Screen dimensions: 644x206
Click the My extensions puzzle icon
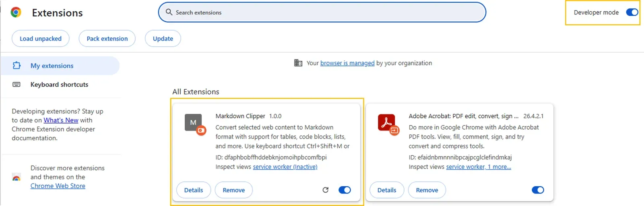click(x=17, y=66)
